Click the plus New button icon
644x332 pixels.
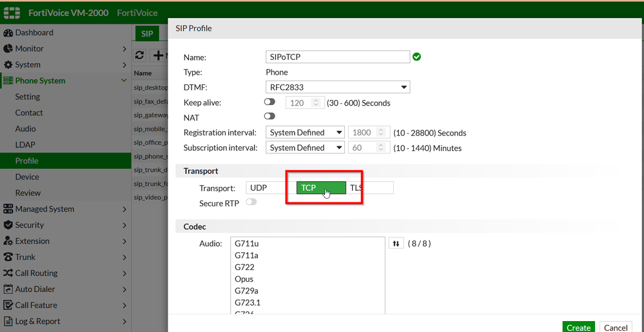[x=158, y=55]
